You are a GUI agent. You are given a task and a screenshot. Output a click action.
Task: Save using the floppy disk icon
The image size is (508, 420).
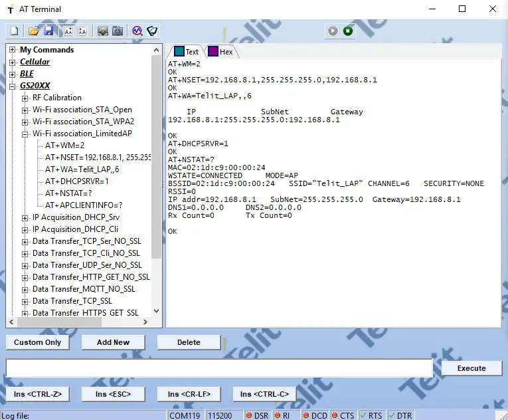point(48,31)
